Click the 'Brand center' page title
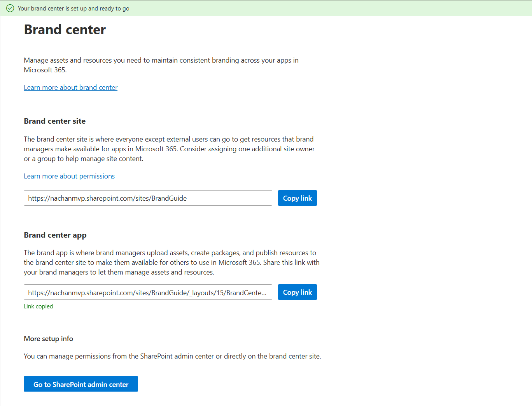Viewport: 532px width, 406px height. pos(65,30)
